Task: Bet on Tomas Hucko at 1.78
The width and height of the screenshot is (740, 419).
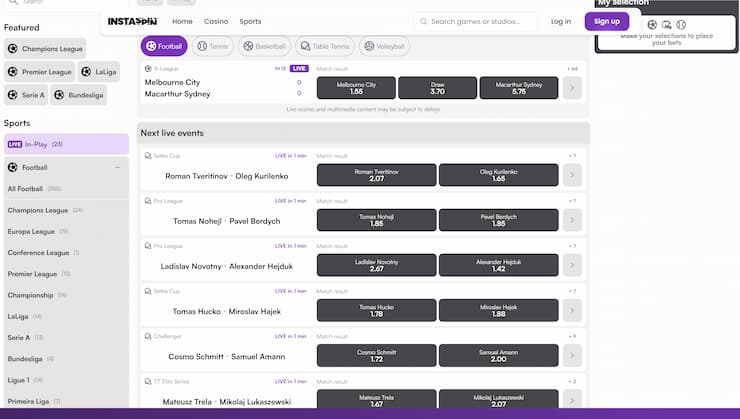Action: (377, 310)
